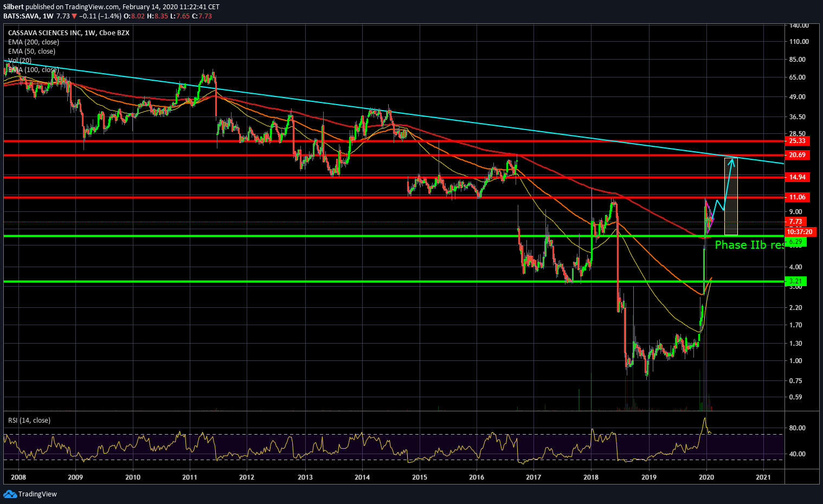
Task: Click the 4.00 price axis value
Action: click(796, 267)
